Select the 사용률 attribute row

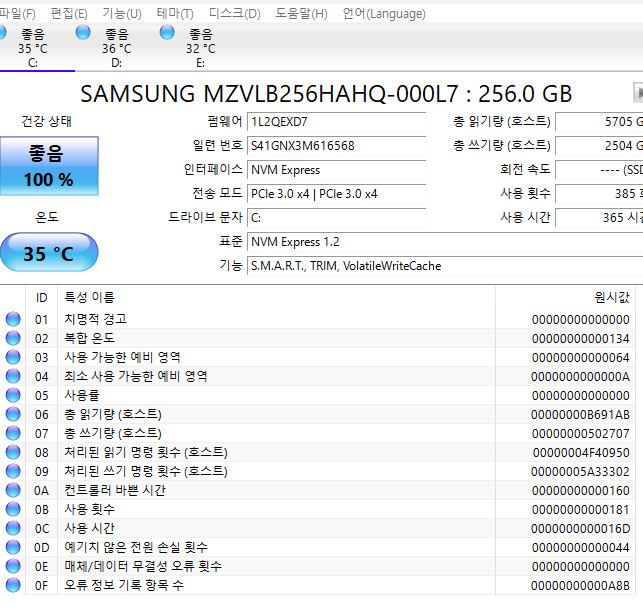pyautogui.click(x=317, y=395)
